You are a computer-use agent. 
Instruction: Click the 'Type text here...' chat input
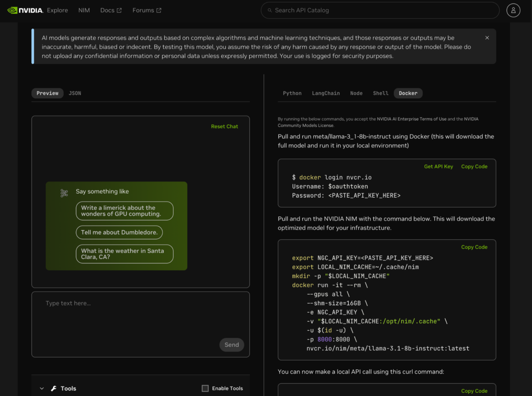coord(141,324)
